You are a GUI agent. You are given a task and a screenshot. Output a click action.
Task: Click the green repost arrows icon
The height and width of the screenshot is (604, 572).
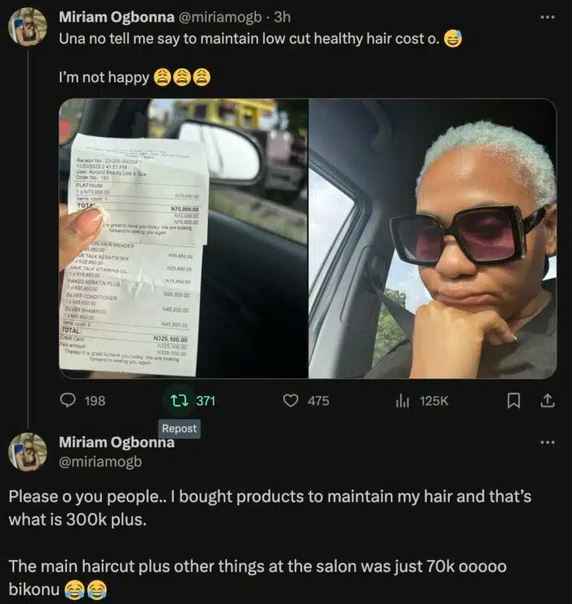click(x=179, y=401)
